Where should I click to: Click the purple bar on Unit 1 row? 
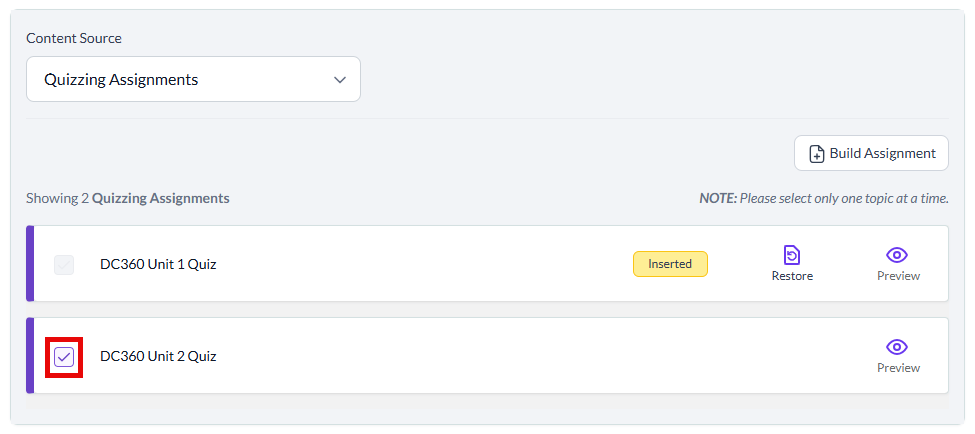[x=30, y=264]
